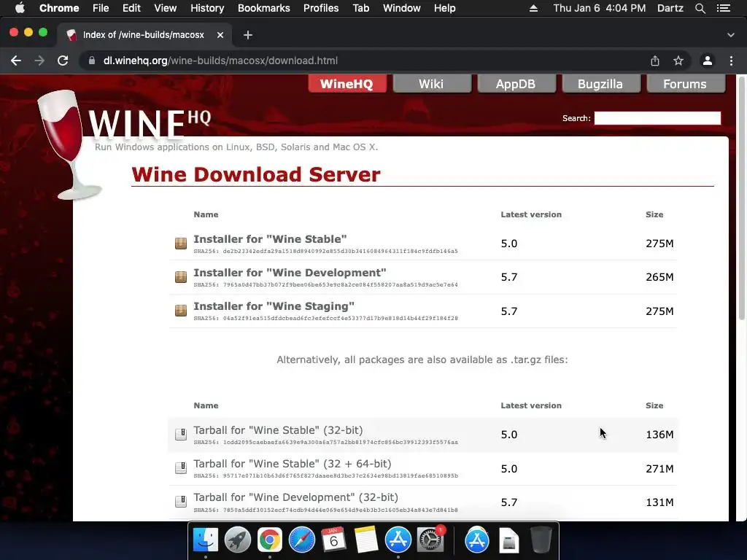Click the eject icon in menu bar

(533, 8)
